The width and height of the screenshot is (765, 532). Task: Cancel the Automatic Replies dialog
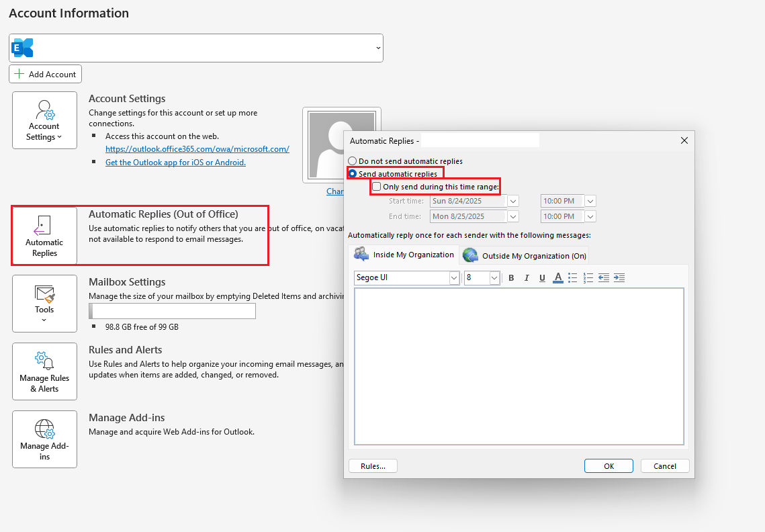(x=664, y=466)
